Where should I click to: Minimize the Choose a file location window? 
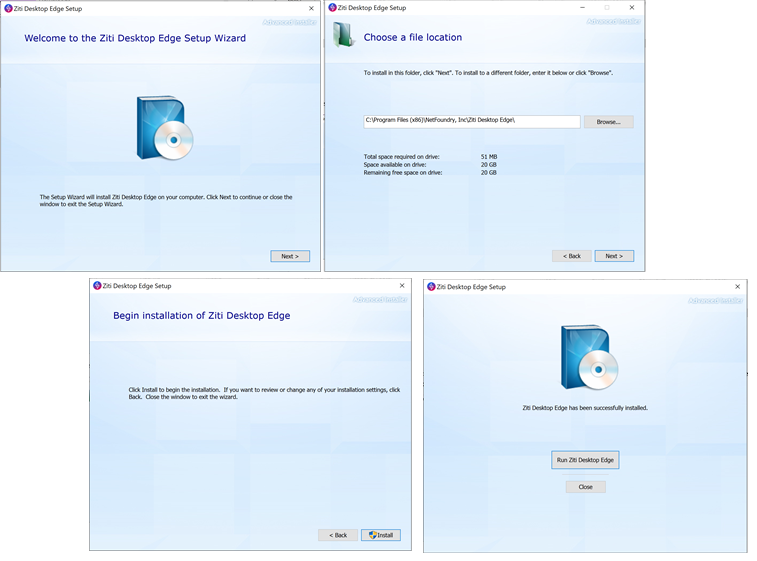(x=582, y=7)
